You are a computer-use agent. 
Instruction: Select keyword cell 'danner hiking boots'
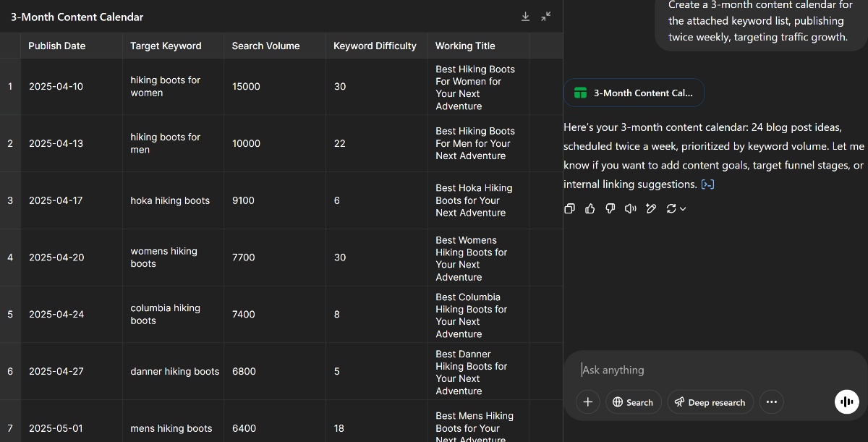point(173,371)
